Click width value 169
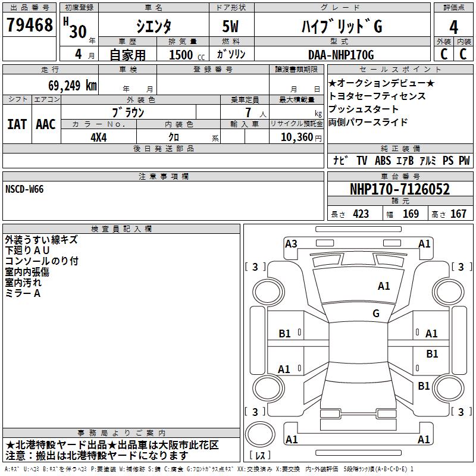This screenshot has height=476, width=476. (411, 214)
